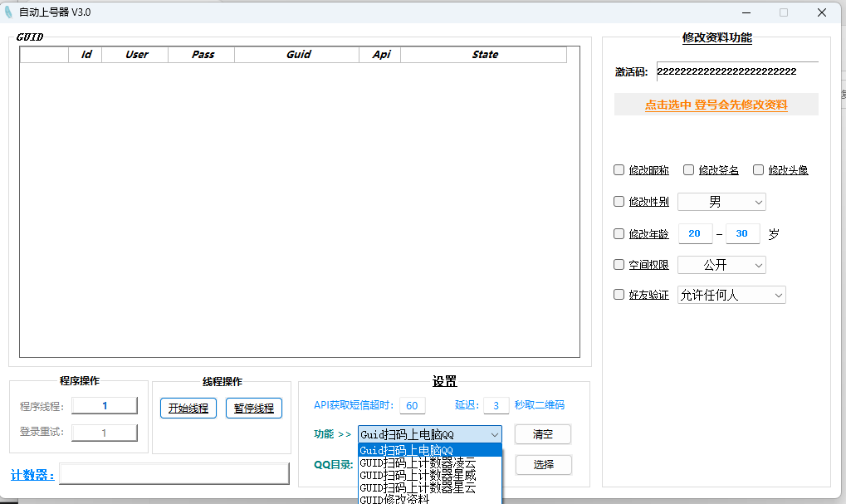
Task: Click the app icon in title bar
Action: click(x=9, y=12)
